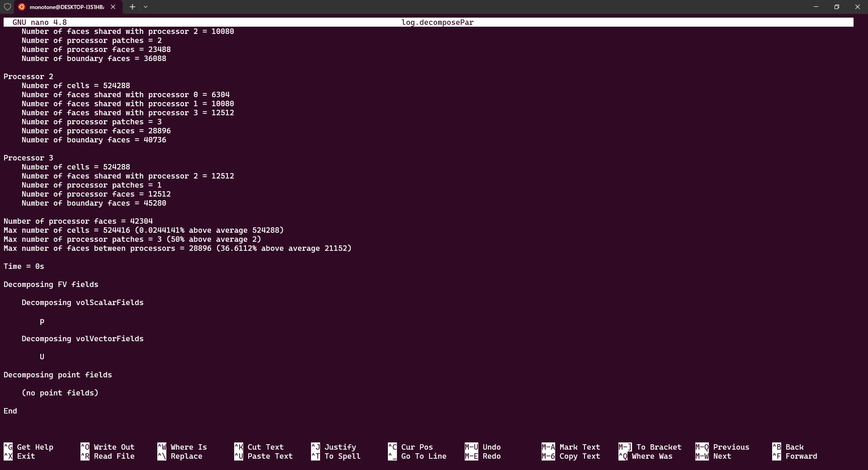868x470 pixels.
Task: Click the 'Decomposing volScalarFields' line
Action: click(83, 302)
